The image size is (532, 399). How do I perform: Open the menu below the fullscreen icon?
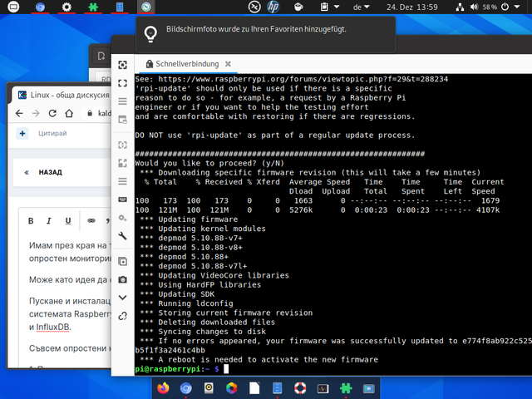(122, 101)
